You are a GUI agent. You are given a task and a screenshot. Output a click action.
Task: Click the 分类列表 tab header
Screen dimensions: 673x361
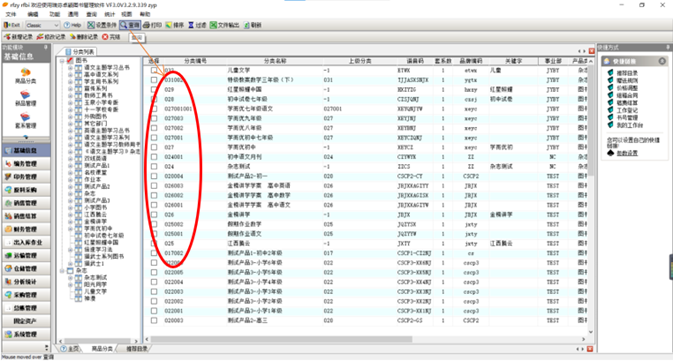pos(80,52)
